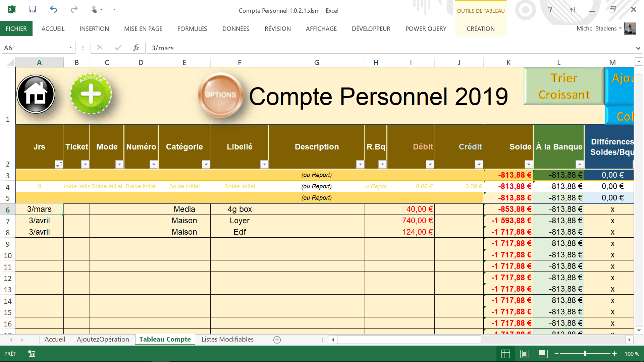This screenshot has width=644, height=362.
Task: Undo the last action with the arrow icon
Action: (53, 9)
